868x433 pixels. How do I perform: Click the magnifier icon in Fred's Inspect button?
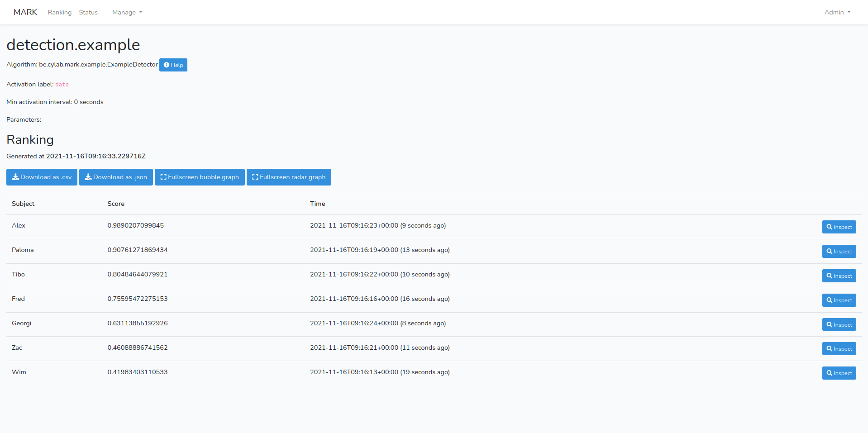tap(830, 300)
